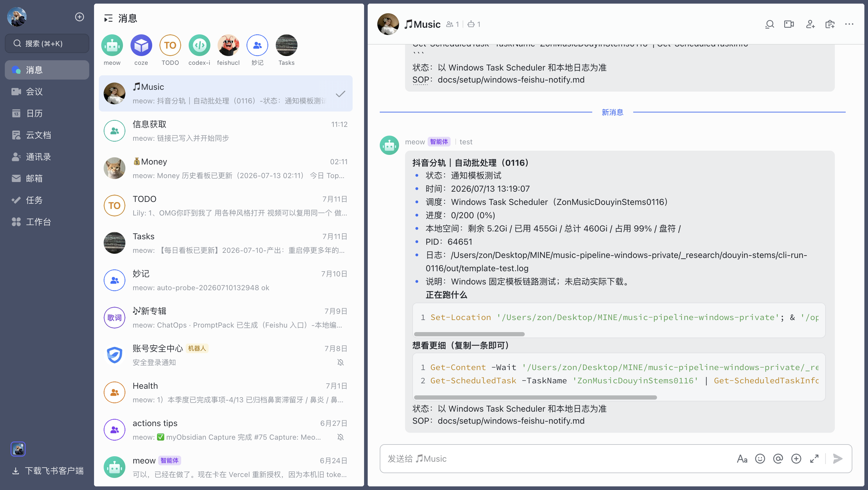Open the Money conversation

click(226, 168)
